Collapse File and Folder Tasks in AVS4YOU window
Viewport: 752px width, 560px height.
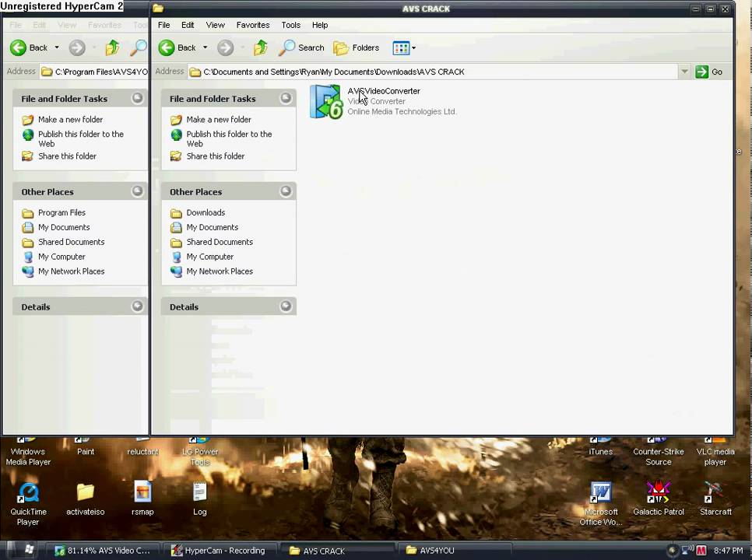click(137, 98)
